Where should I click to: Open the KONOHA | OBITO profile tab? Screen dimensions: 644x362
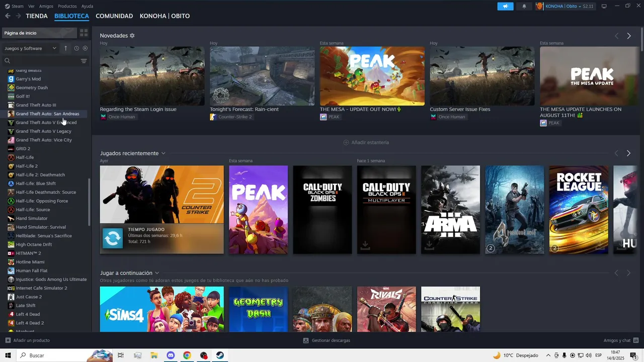(165, 16)
